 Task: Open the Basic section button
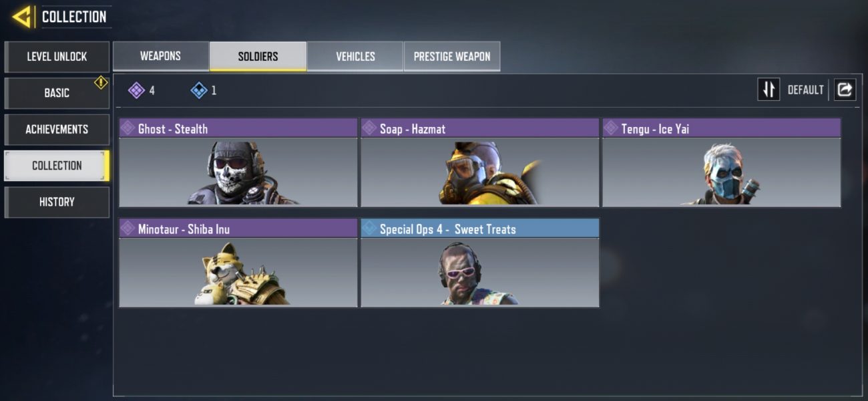click(57, 93)
